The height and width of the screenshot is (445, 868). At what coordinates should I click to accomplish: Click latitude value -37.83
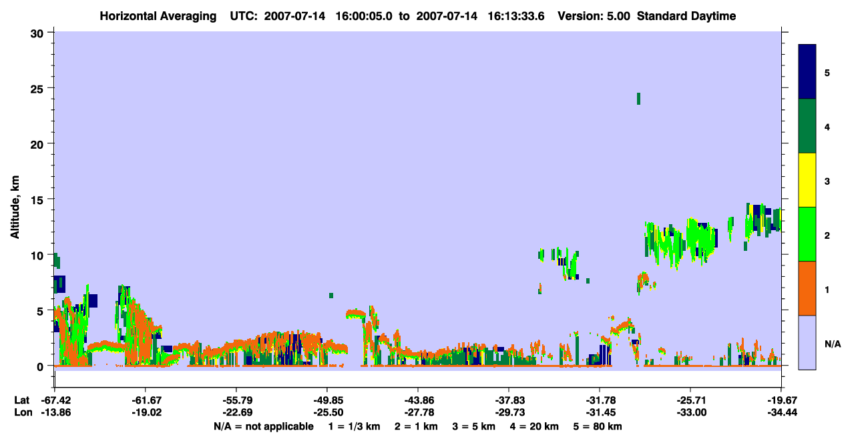coord(509,400)
